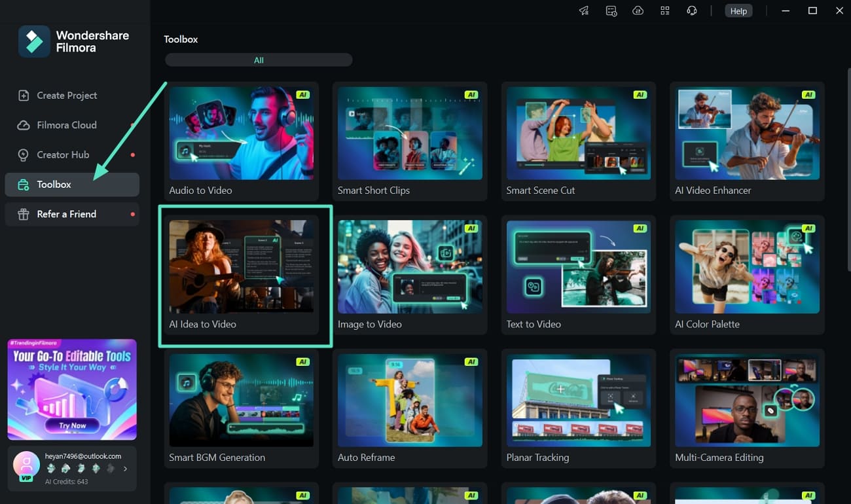Open the Planar Tracking tool
Viewport: 851px width, 504px height.
(x=578, y=408)
